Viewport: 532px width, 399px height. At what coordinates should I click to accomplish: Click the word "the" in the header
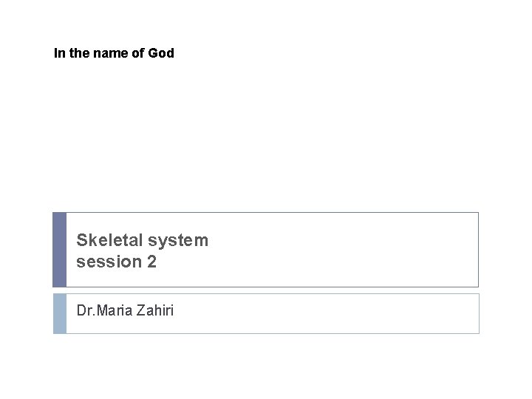pyautogui.click(x=78, y=53)
